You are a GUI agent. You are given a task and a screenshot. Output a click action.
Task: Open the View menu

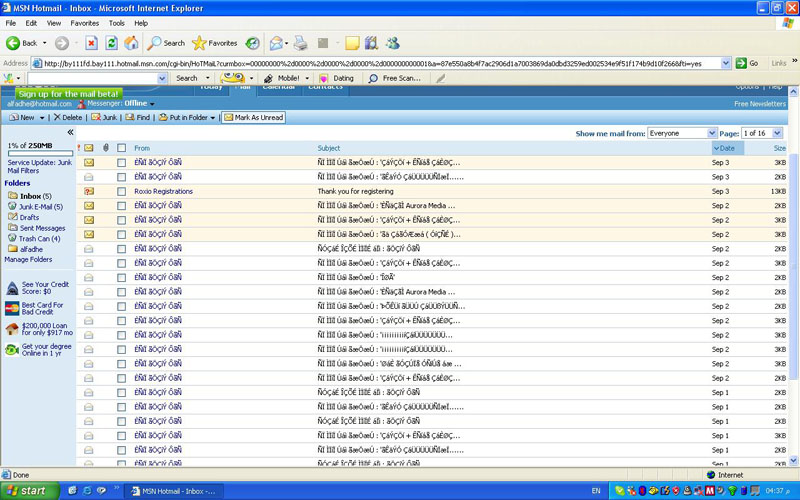pos(54,23)
